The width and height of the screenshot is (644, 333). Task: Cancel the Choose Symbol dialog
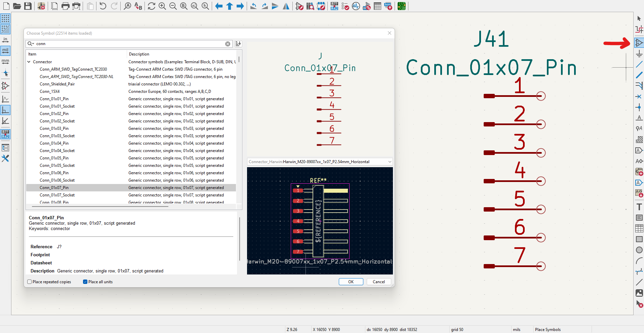[379, 282]
